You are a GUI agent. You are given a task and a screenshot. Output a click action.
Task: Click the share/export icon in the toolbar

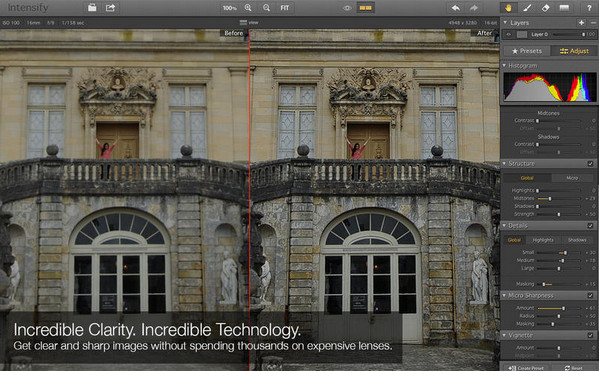click(x=110, y=8)
